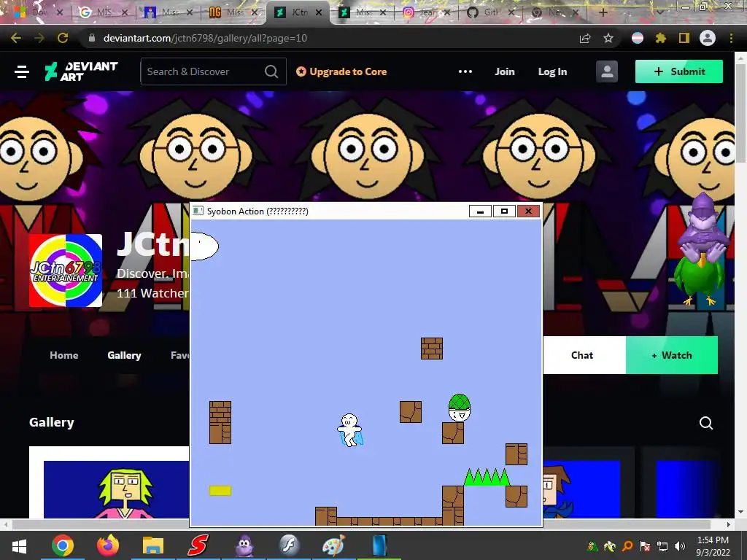Open the user avatar icon in DeviantArt header
Image resolution: width=747 pixels, height=560 pixels.
point(607,71)
